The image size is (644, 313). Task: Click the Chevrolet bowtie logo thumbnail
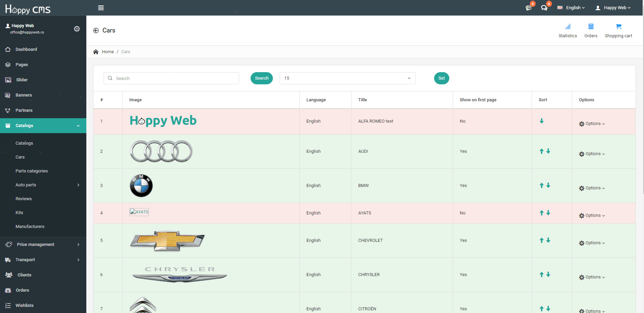tap(167, 241)
